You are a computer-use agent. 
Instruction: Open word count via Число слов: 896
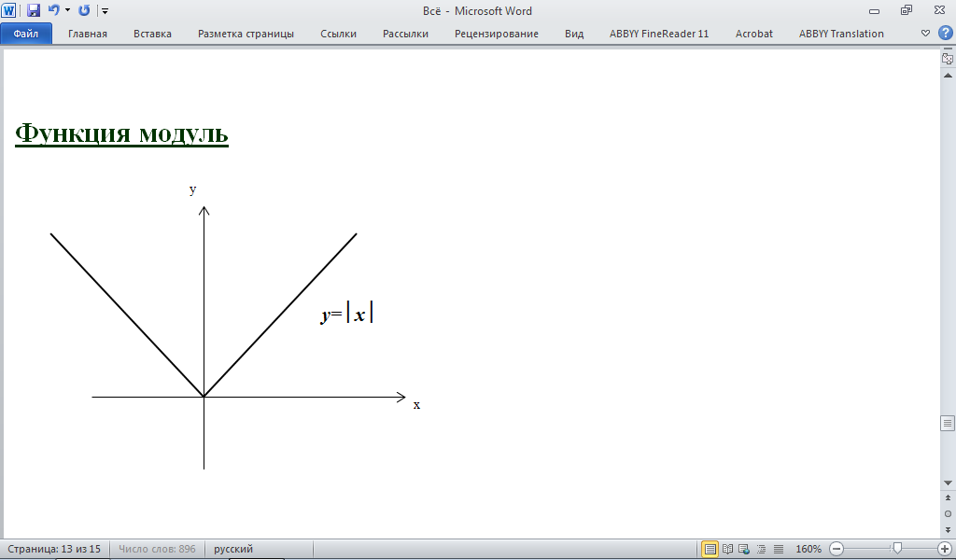(157, 549)
